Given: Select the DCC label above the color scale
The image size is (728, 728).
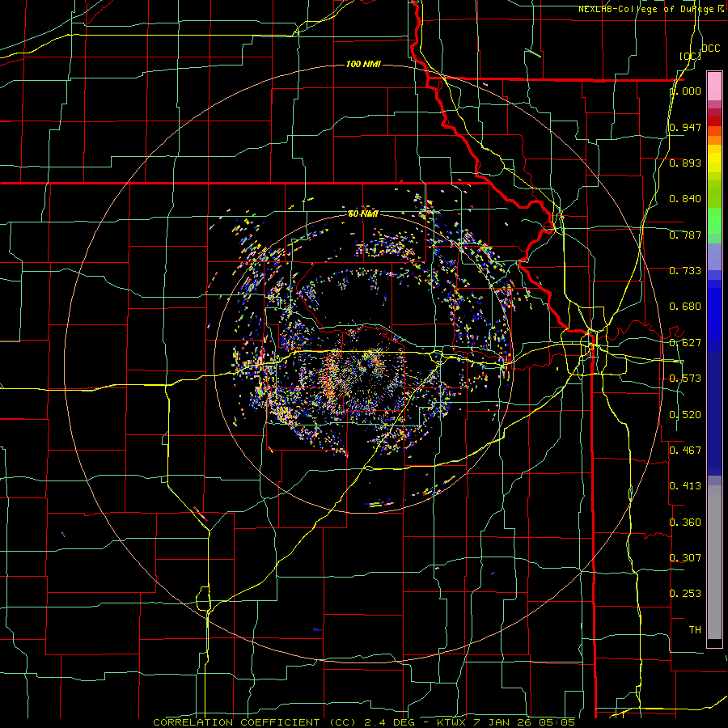Looking at the screenshot, I should (x=710, y=49).
